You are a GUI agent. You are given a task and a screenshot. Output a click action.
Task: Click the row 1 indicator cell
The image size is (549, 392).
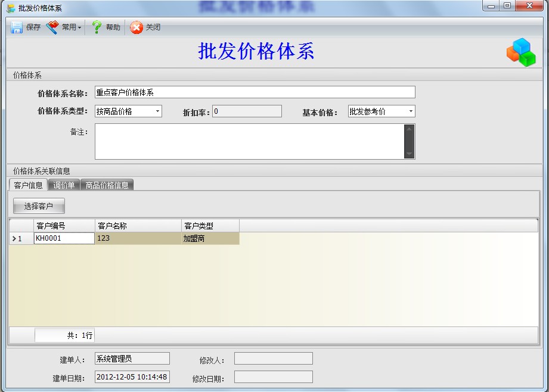(21, 238)
